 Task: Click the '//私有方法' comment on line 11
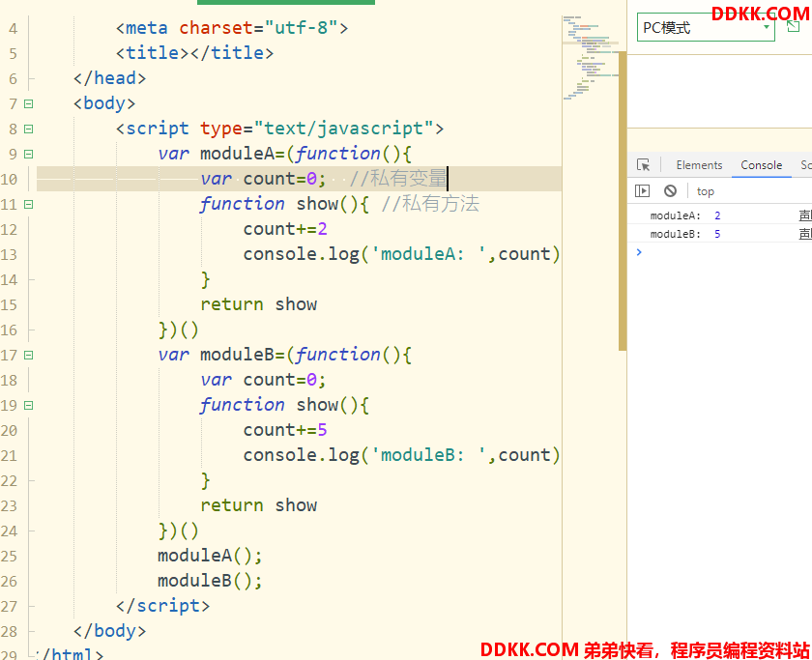click(430, 204)
